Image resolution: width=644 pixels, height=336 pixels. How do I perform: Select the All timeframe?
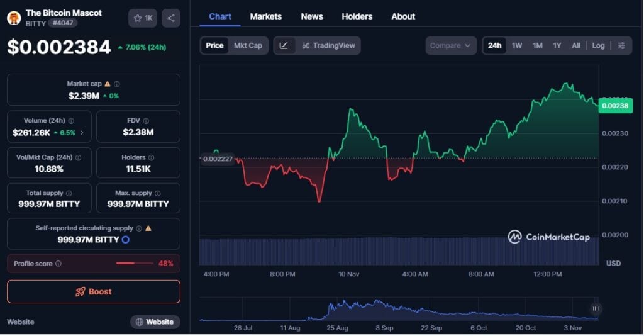coord(576,45)
